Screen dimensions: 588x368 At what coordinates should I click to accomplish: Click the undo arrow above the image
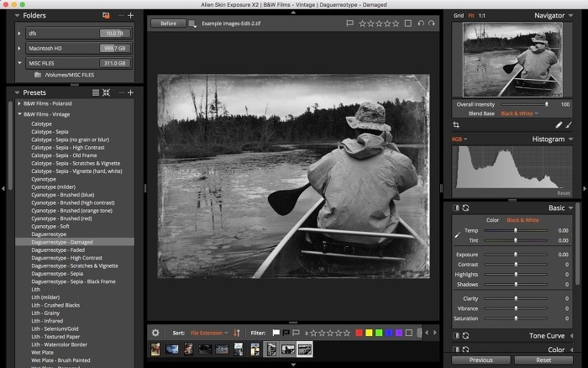pyautogui.click(x=421, y=24)
